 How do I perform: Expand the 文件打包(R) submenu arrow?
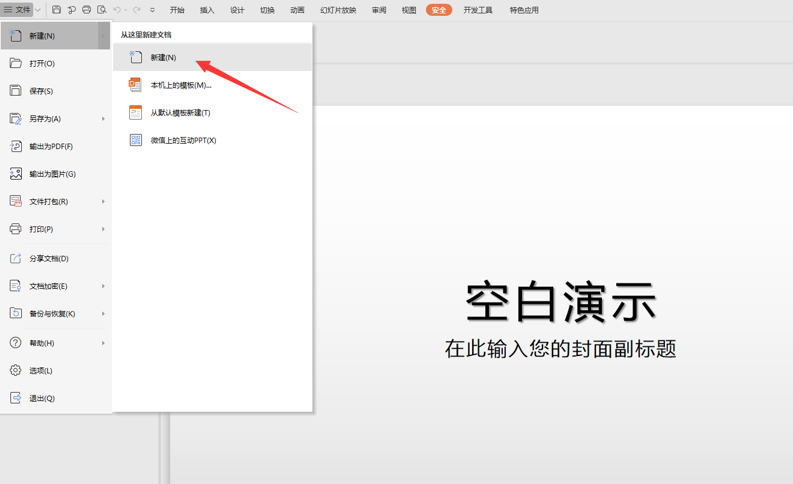[x=103, y=202]
